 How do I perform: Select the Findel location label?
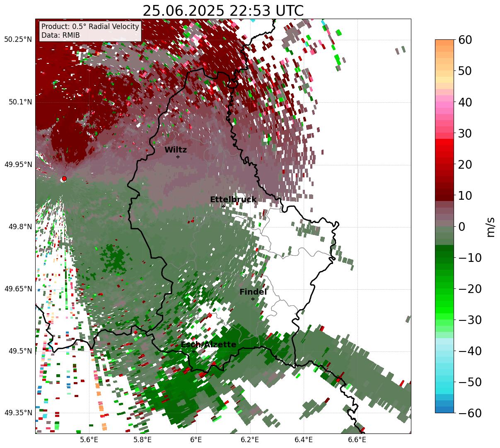tap(253, 292)
